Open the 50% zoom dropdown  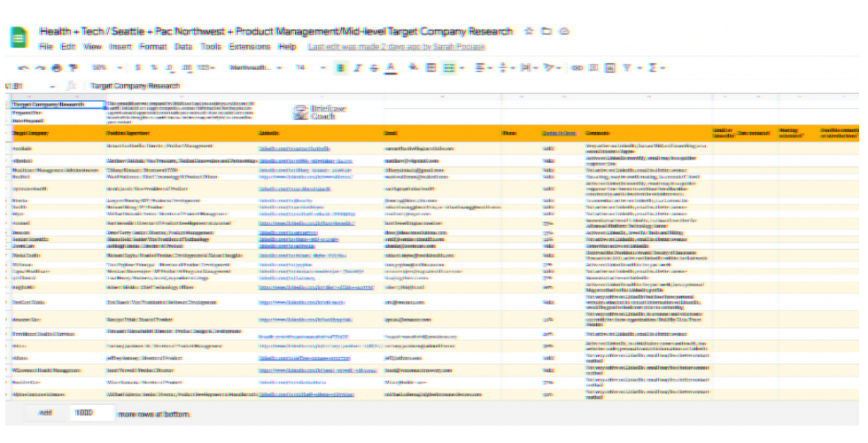point(106,67)
